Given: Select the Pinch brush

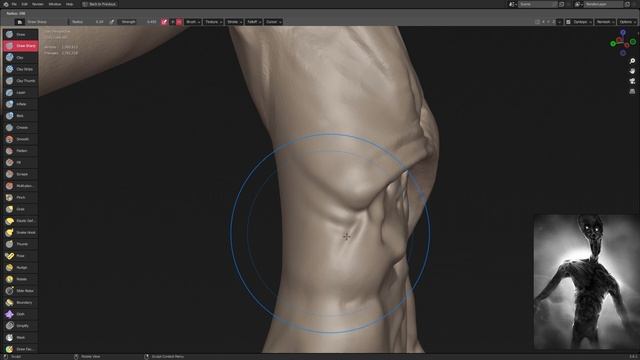Looking at the screenshot, I should [x=20, y=197].
